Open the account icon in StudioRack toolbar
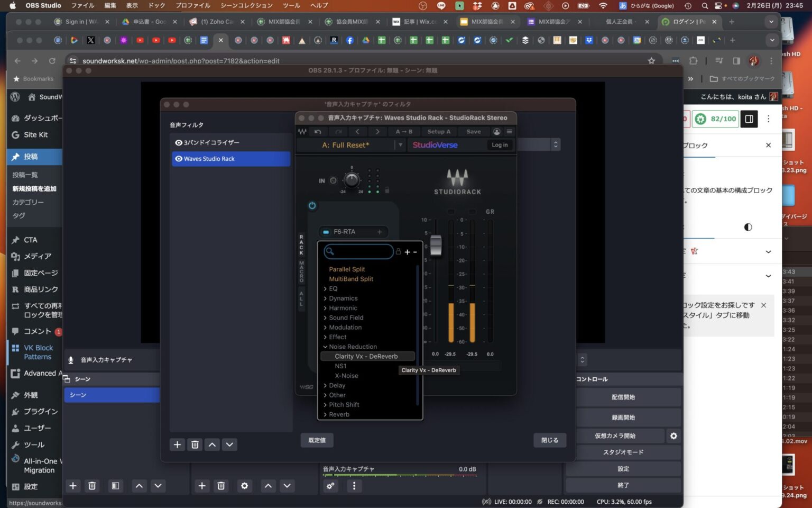Viewport: 812px width, 508px height. click(497, 131)
